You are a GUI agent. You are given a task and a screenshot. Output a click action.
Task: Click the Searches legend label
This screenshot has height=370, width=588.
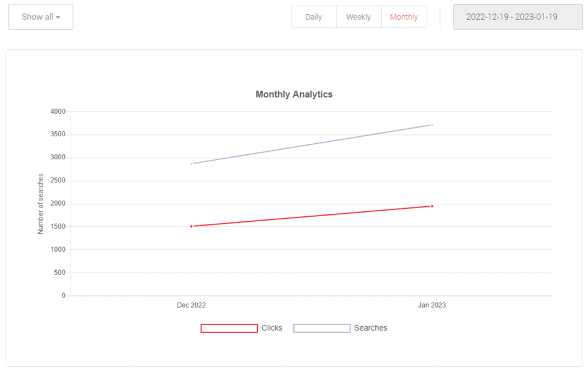pyautogui.click(x=370, y=327)
